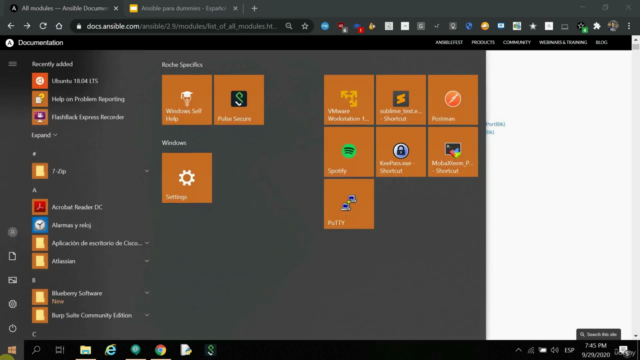Open Chrome three-dot menu
Screen dimensions: 640x360
click(629, 26)
